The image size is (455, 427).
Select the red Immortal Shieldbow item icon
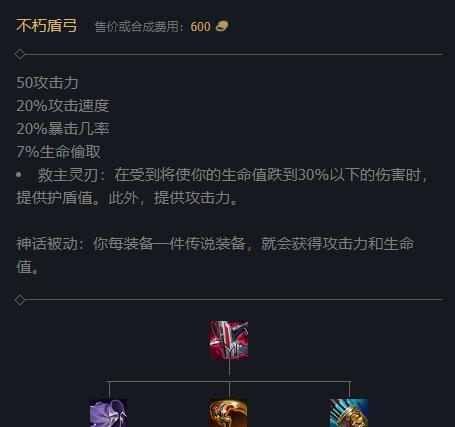[229, 340]
